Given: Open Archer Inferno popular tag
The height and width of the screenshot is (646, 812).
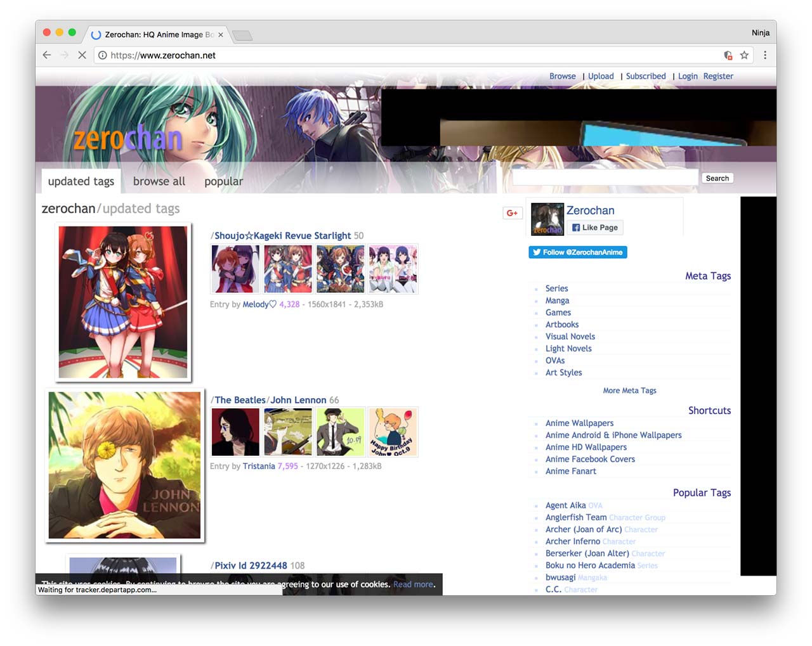Looking at the screenshot, I should (573, 541).
